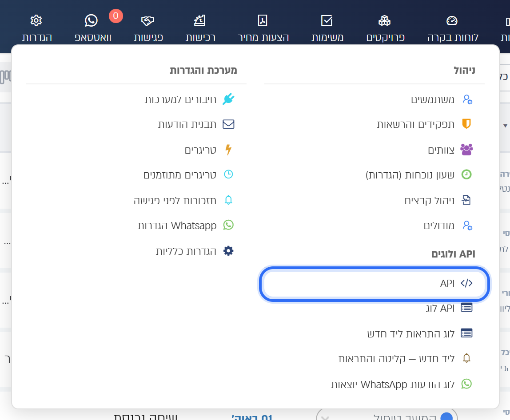Click the shield icon for תפקידים והרשאות
The image size is (510, 420).
point(466,124)
